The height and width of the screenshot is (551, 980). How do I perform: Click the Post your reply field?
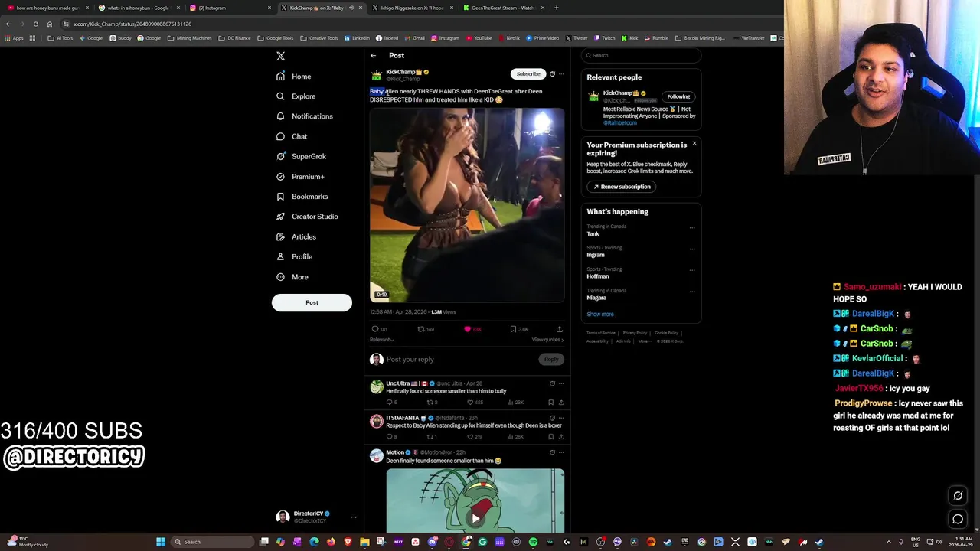click(459, 359)
